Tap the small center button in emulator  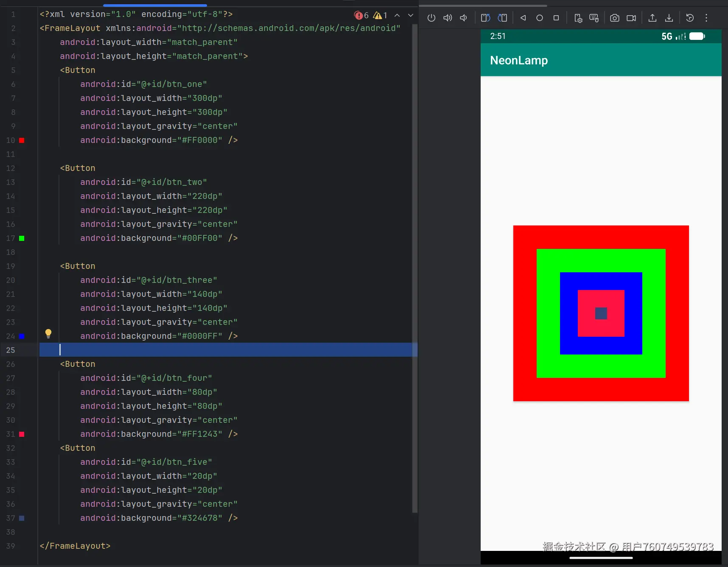tap(601, 313)
